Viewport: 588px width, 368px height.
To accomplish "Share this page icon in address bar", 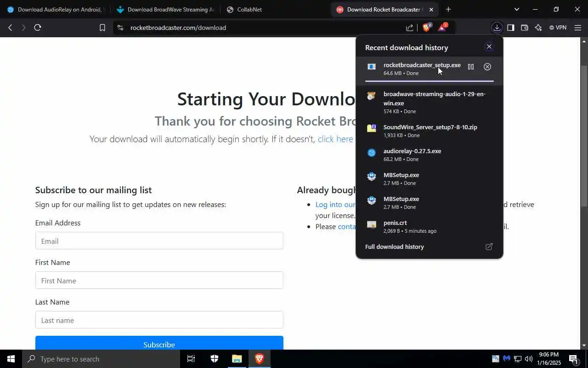I will click(x=410, y=28).
